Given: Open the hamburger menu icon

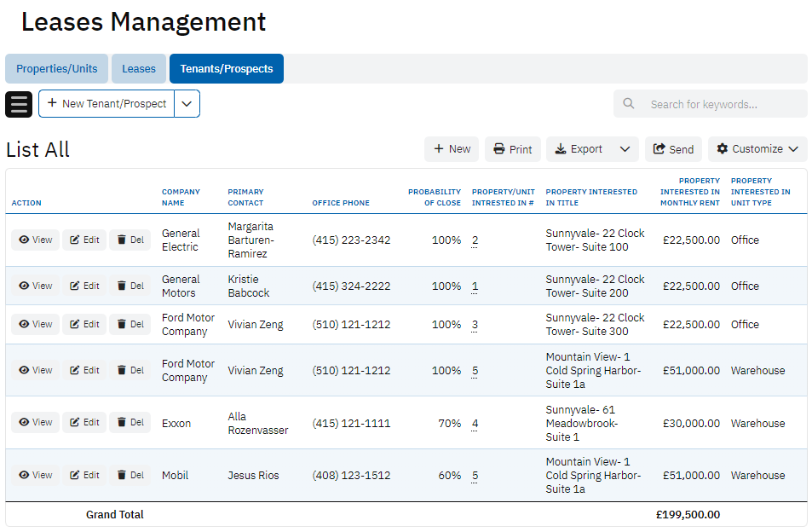Looking at the screenshot, I should click(19, 104).
